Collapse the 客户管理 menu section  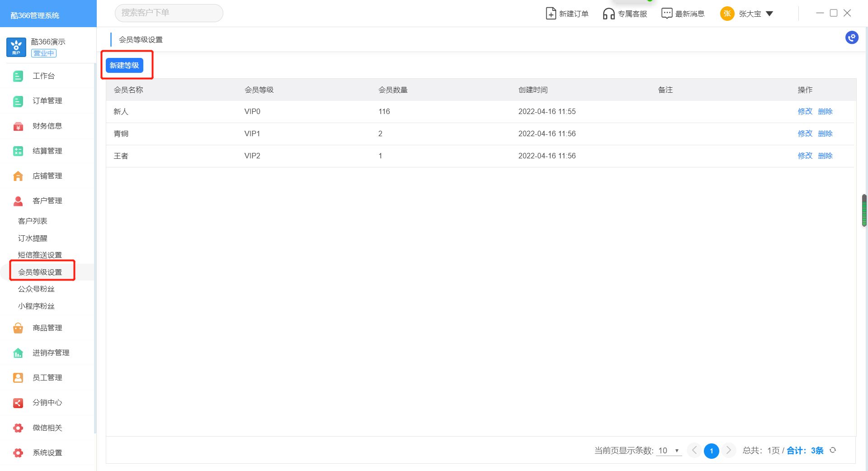point(47,201)
